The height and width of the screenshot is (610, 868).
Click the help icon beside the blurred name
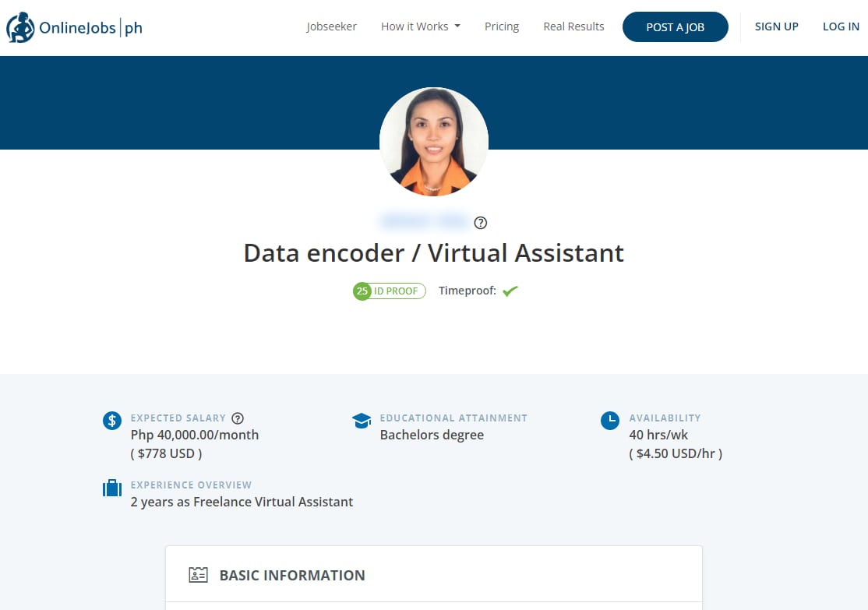coord(481,223)
